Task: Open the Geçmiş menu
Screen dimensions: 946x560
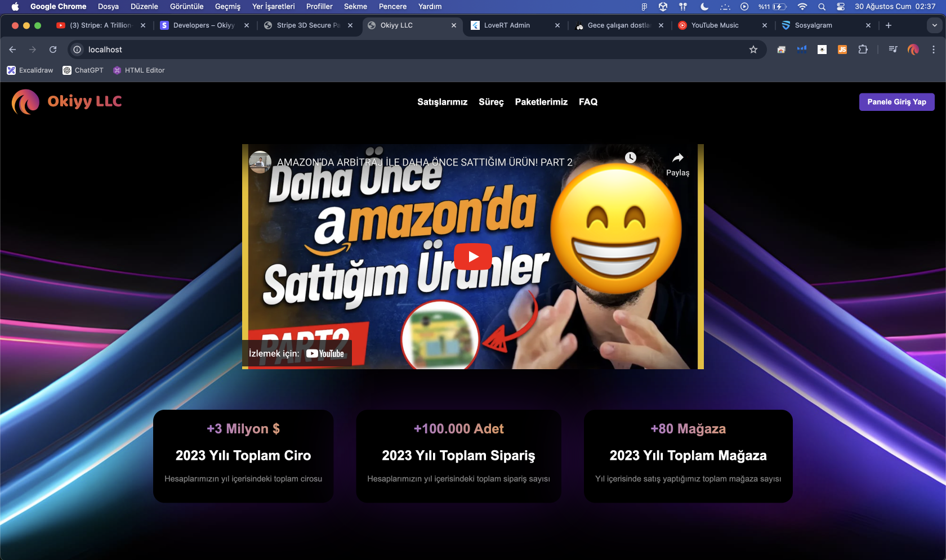Action: click(227, 7)
